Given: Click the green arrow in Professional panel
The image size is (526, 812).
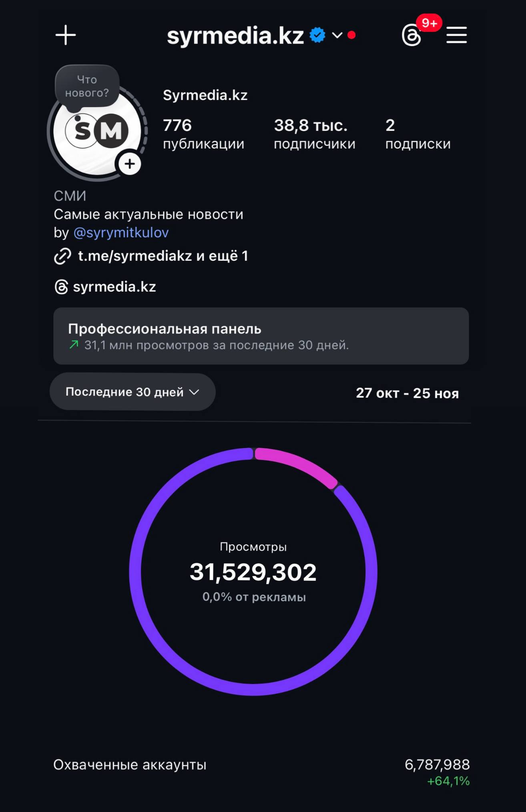Looking at the screenshot, I should point(74,345).
